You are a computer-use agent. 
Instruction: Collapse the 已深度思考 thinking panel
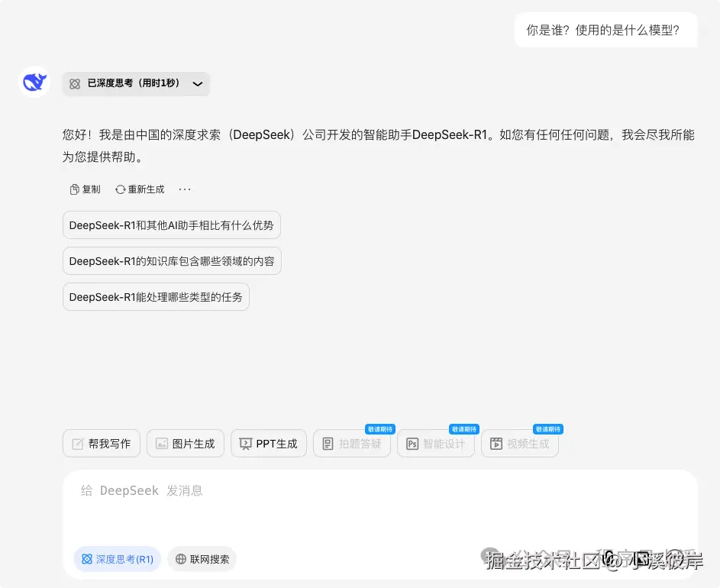point(136,84)
